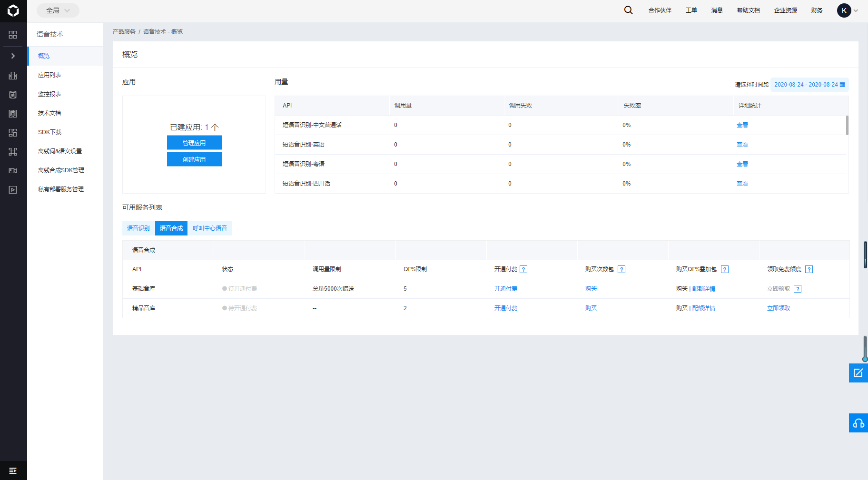Click the storage stack icon in dark sidebar

click(x=13, y=114)
